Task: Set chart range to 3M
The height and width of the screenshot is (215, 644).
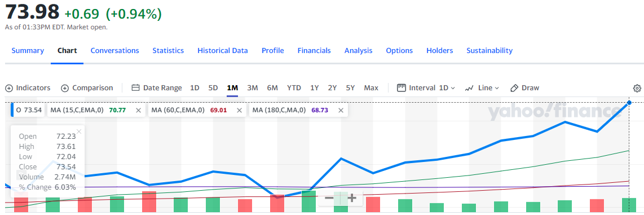Action: [x=253, y=88]
